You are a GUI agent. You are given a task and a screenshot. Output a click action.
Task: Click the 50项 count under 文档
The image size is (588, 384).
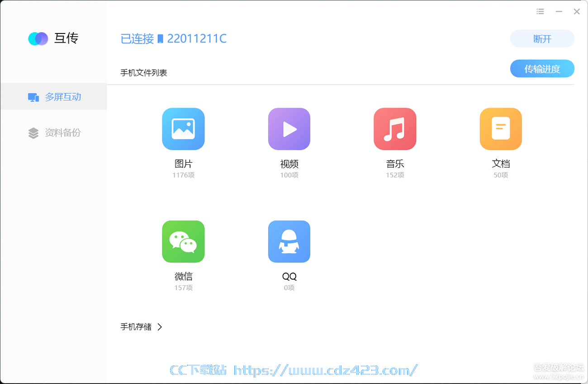[x=501, y=175]
